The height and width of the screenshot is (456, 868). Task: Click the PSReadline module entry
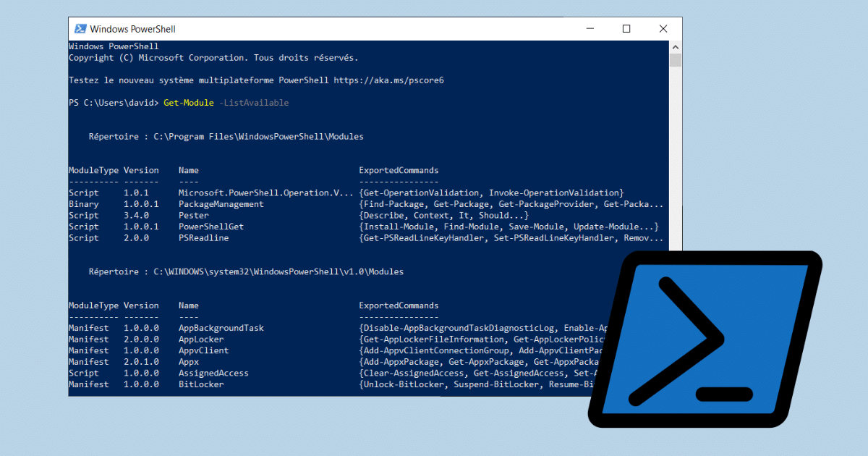coord(203,238)
